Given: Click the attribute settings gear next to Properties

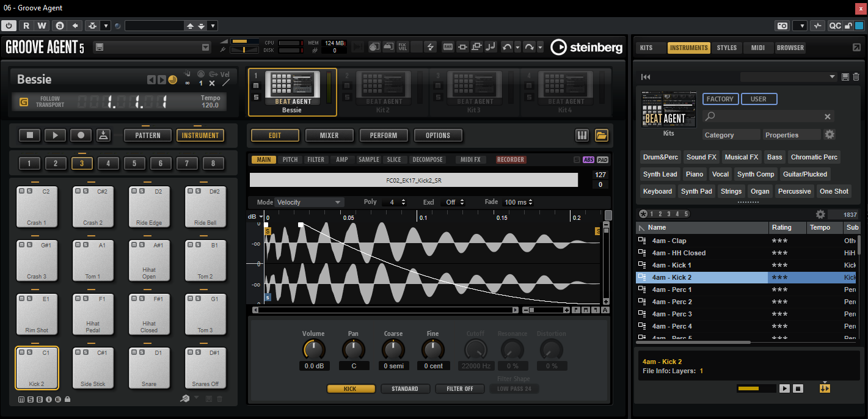Looking at the screenshot, I should click(x=830, y=134).
